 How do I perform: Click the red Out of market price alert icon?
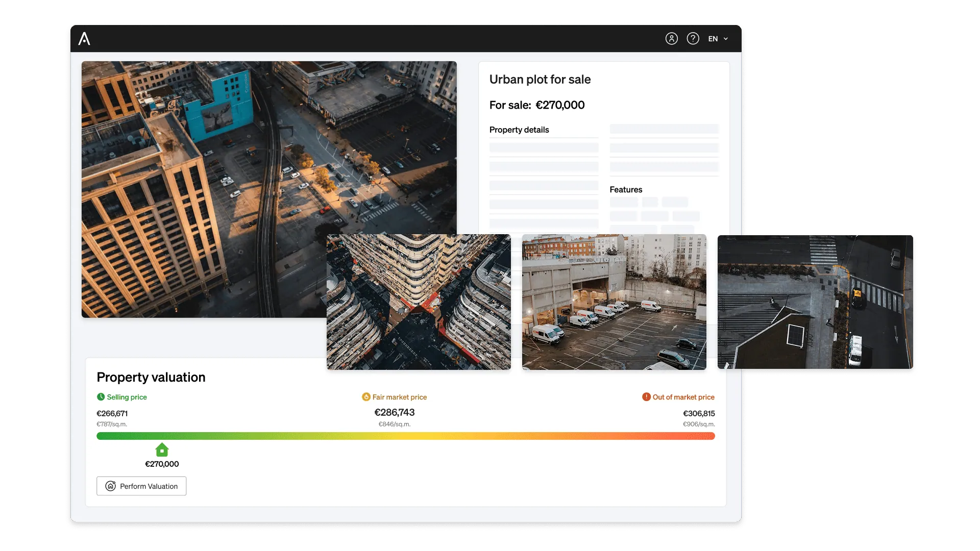click(x=646, y=397)
